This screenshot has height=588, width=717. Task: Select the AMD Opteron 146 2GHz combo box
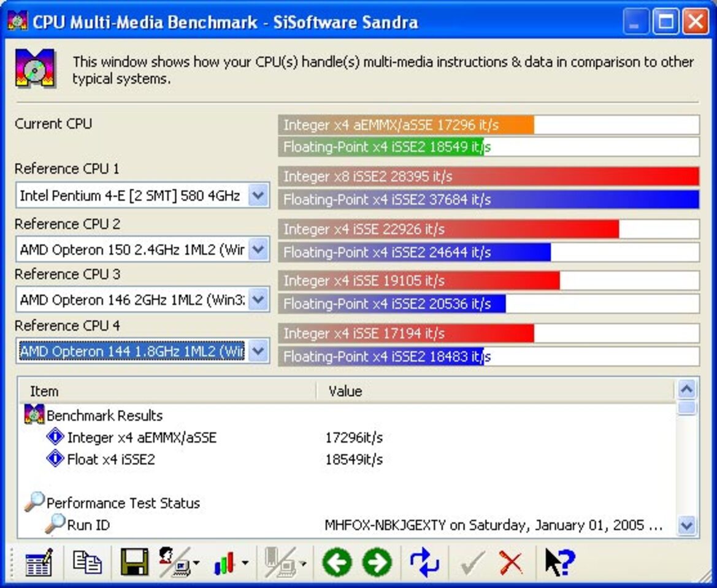coord(143,299)
